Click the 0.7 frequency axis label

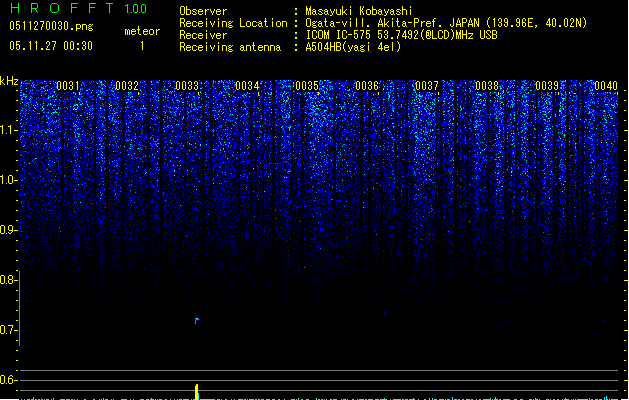[8, 330]
